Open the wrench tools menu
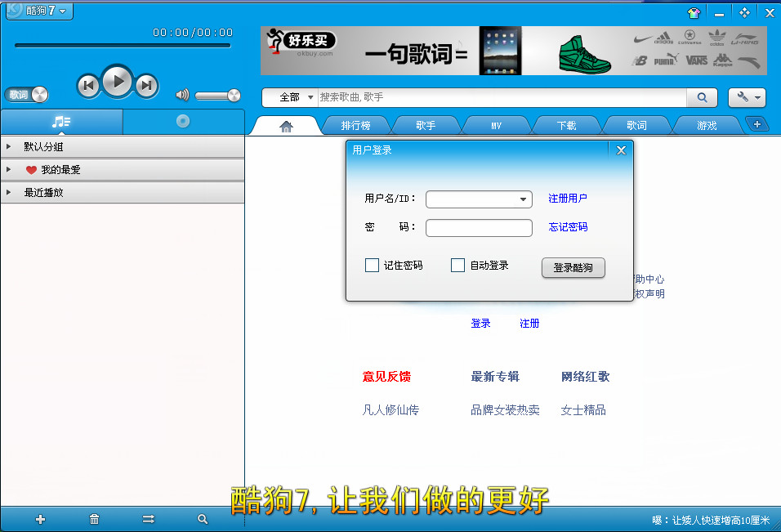Viewport: 781px width, 532px height. (x=747, y=97)
